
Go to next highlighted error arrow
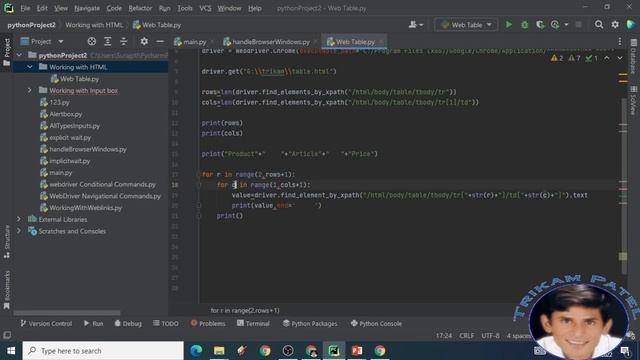click(x=620, y=58)
